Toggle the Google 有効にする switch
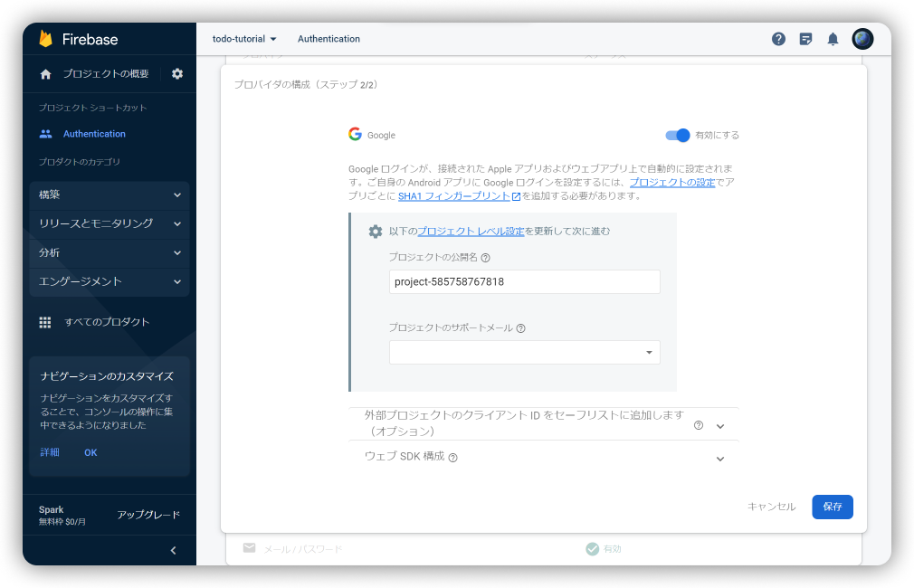Screen dimensions: 914x588 coord(677,135)
